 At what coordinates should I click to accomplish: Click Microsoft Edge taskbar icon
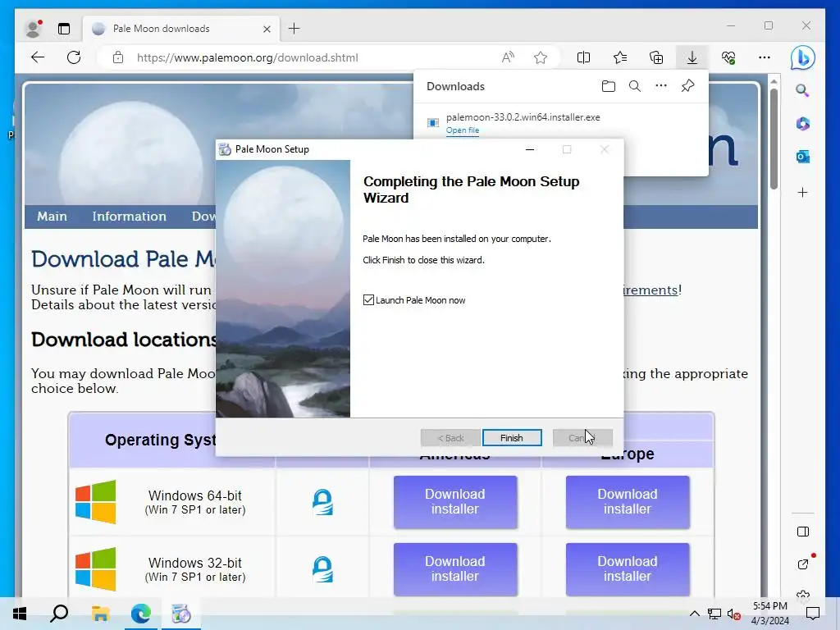point(141,614)
